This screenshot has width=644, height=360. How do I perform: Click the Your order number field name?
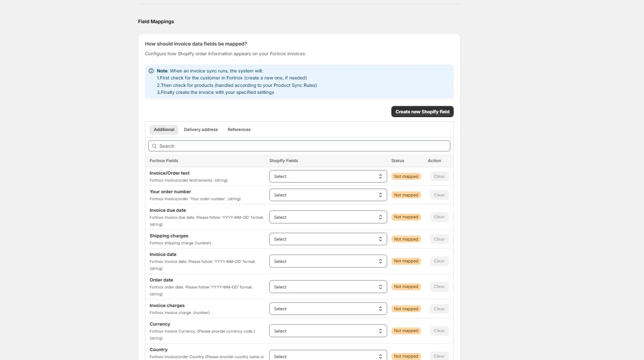[170, 192]
